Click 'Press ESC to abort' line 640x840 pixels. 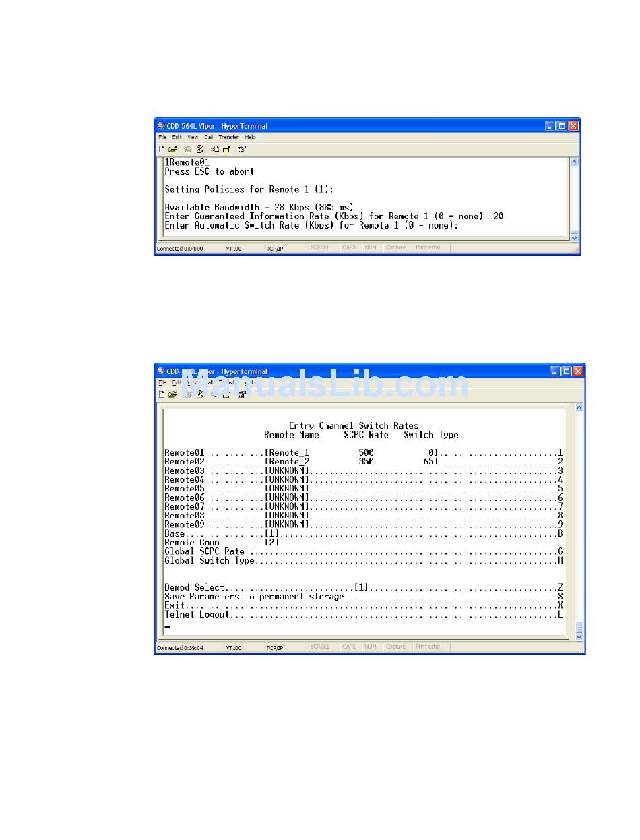[x=210, y=172]
